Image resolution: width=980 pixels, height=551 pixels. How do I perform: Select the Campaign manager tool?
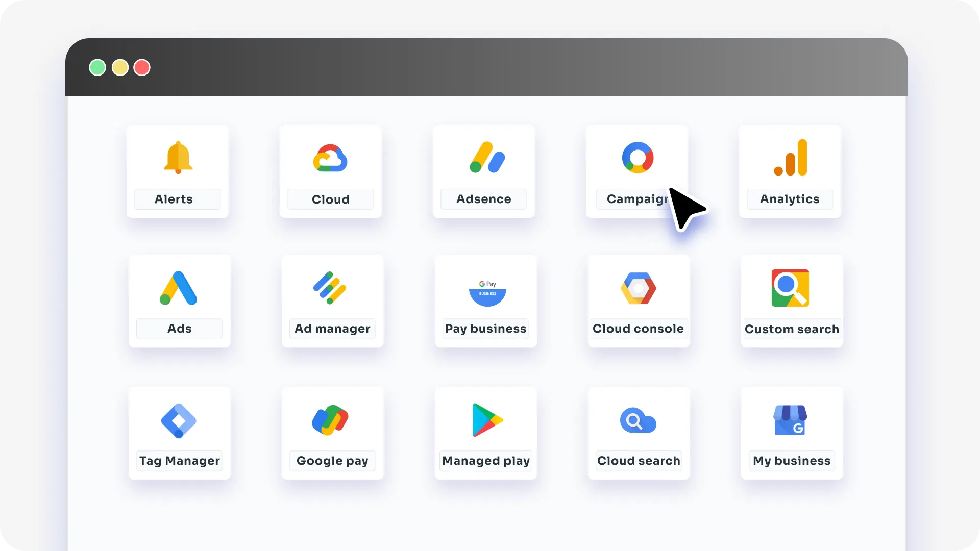pos(636,171)
